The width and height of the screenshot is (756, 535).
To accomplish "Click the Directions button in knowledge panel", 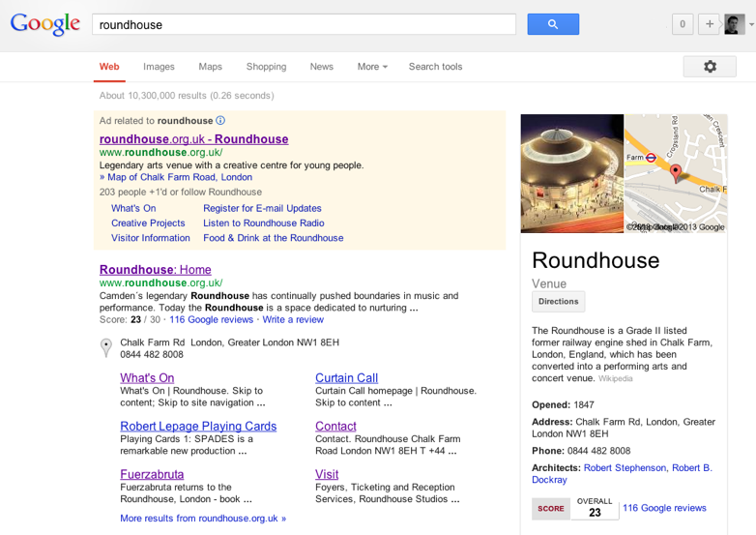I will [559, 302].
